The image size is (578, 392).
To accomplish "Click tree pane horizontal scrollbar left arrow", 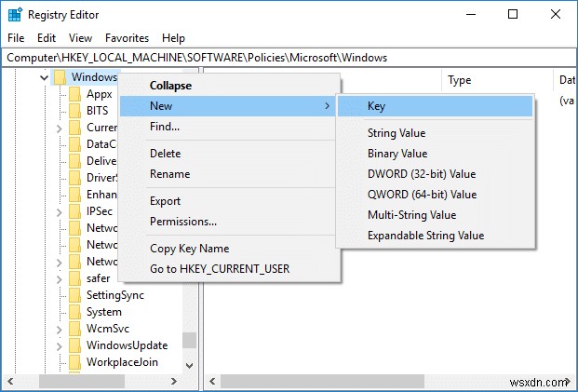I will point(10,381).
